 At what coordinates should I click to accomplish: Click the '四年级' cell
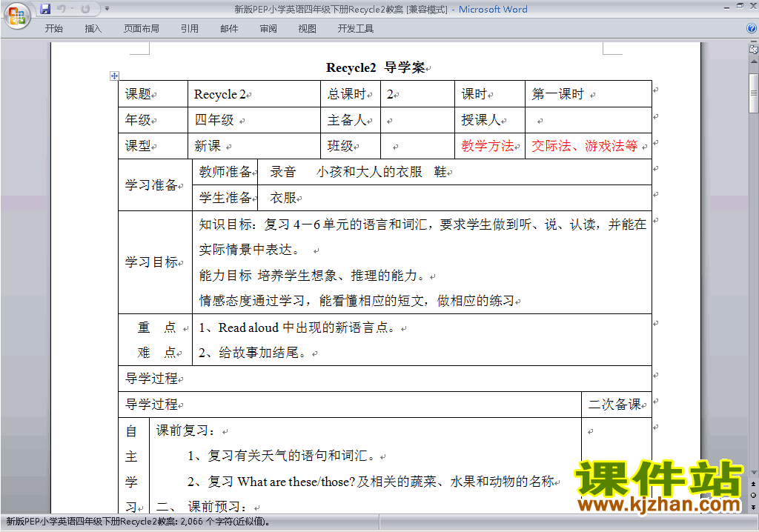tap(254, 119)
